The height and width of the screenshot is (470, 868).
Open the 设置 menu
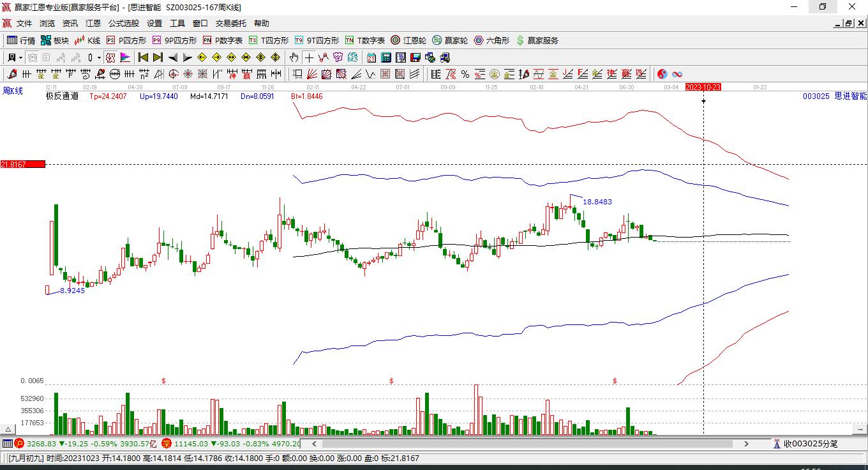[154, 24]
